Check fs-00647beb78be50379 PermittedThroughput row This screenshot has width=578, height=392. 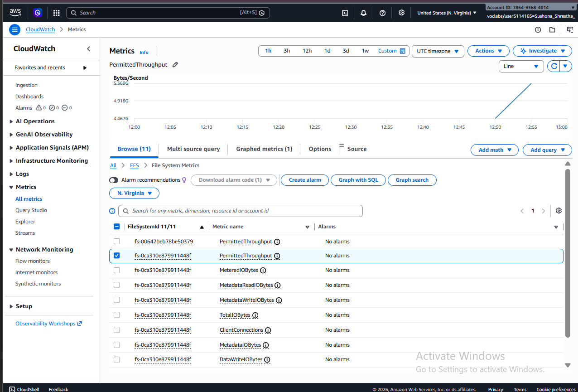(x=116, y=242)
